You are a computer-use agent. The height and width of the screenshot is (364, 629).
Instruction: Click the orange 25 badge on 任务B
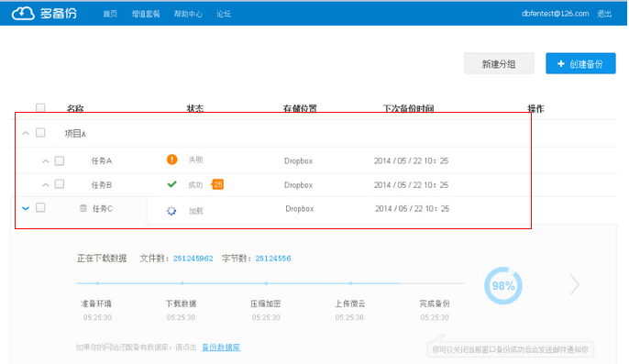(217, 184)
